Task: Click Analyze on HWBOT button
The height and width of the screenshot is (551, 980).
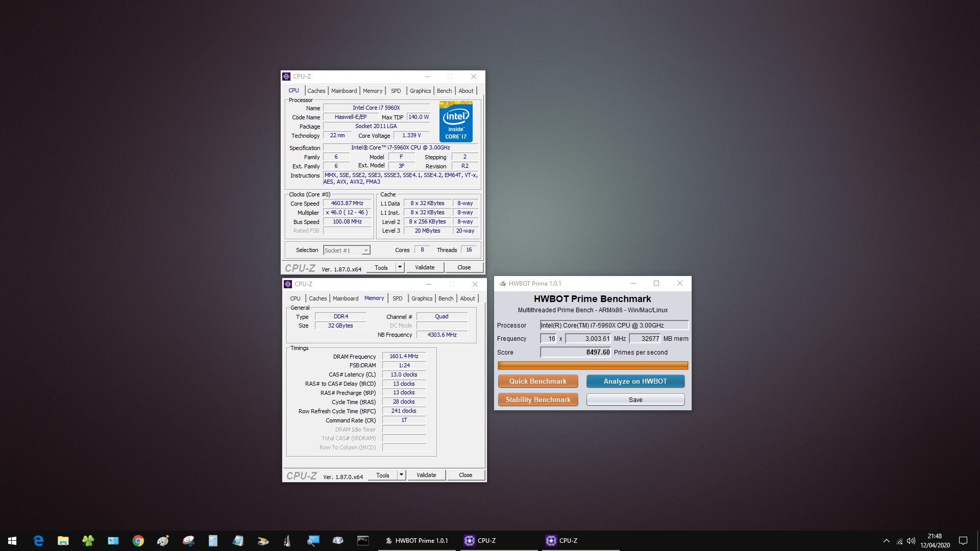Action: 635,381
